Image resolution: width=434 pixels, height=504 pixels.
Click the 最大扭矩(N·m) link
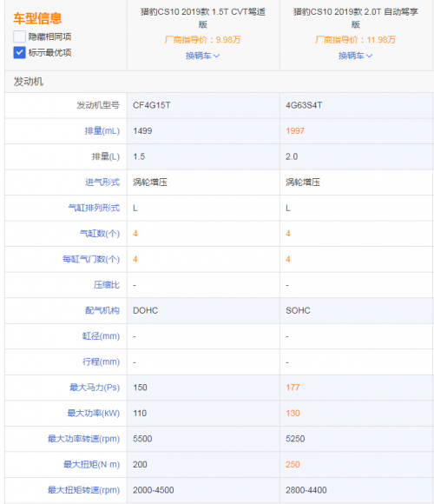[x=91, y=465]
